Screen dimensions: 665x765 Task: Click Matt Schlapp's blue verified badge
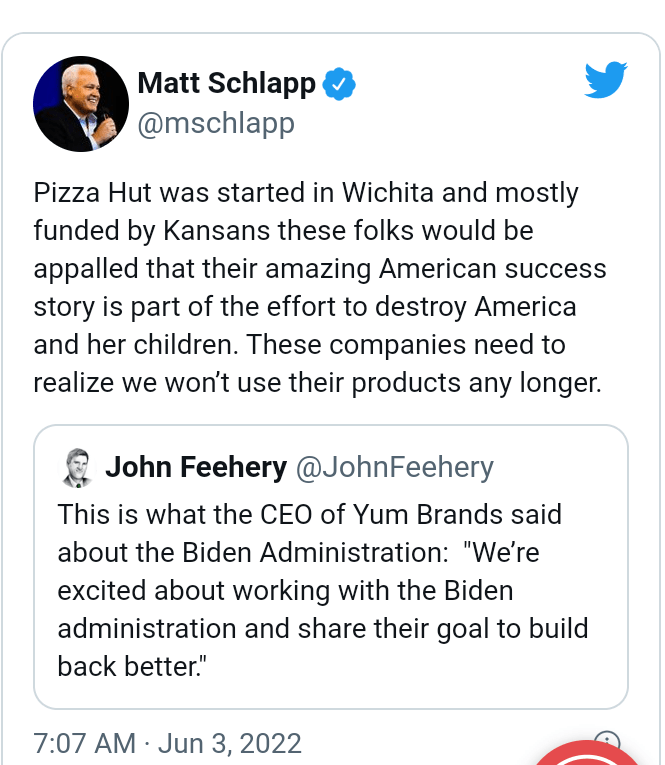coord(342,84)
